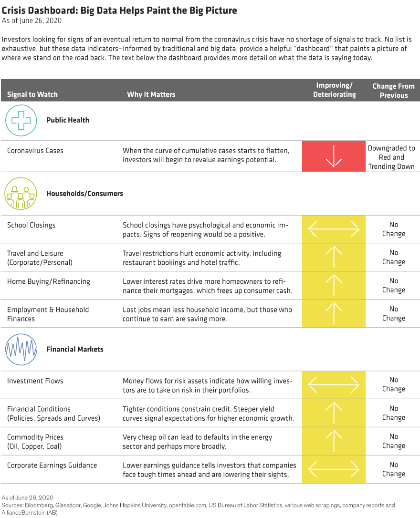Select the Signal to Watch column header
Viewport: 420px width, 518px height.
point(32,94)
